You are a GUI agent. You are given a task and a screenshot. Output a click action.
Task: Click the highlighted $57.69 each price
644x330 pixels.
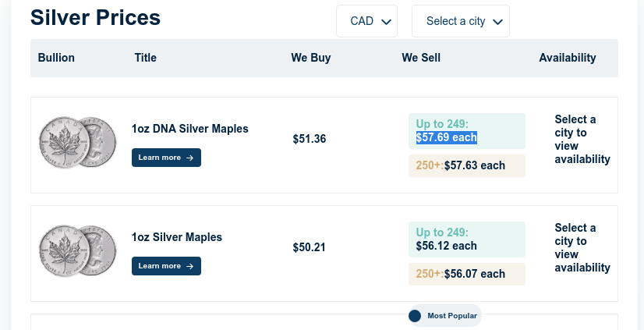447,137
